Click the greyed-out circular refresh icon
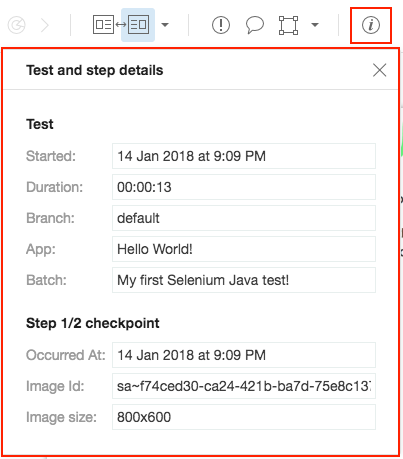The width and height of the screenshot is (403, 459). tap(16, 25)
